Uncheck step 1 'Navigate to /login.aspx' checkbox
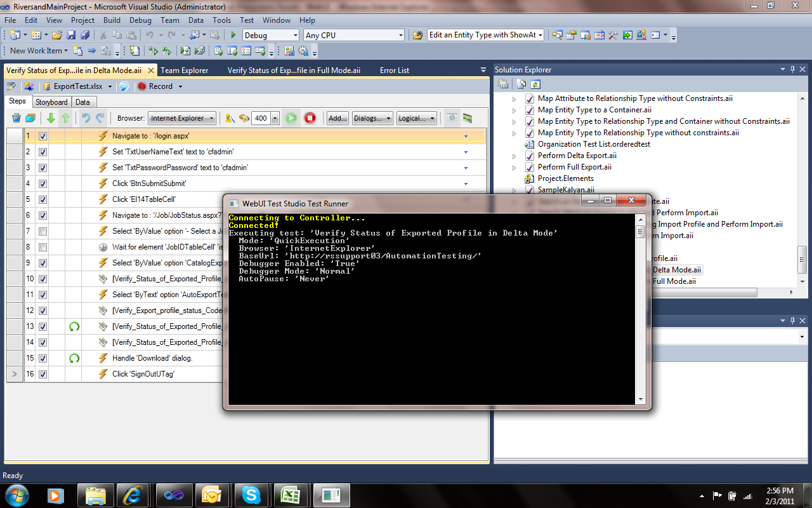This screenshot has height=508, width=812. pyautogui.click(x=43, y=136)
